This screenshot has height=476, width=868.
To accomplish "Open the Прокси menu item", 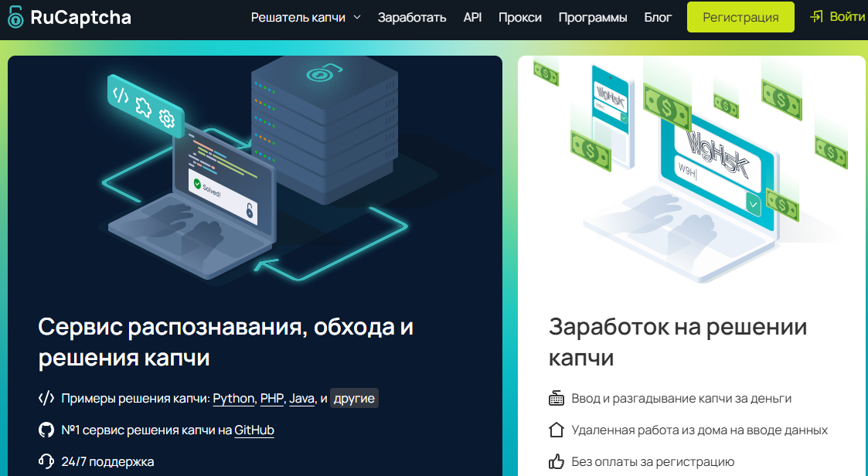I will tap(520, 17).
